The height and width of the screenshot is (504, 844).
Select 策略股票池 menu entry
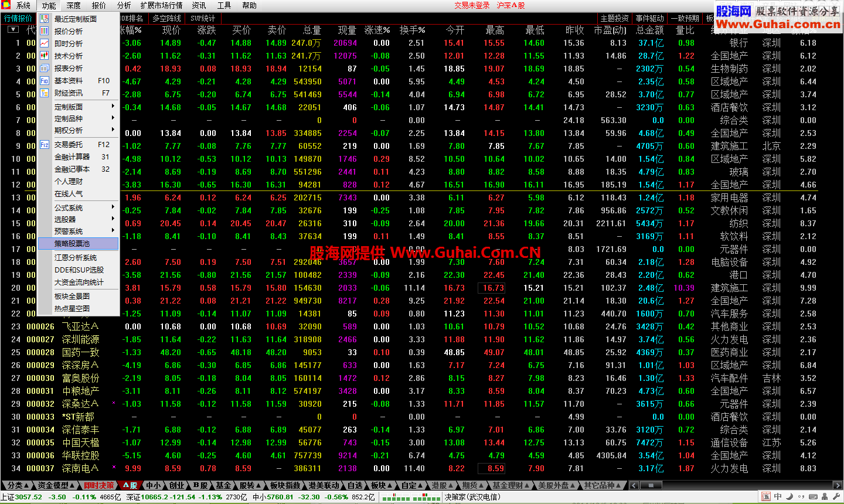(79, 243)
